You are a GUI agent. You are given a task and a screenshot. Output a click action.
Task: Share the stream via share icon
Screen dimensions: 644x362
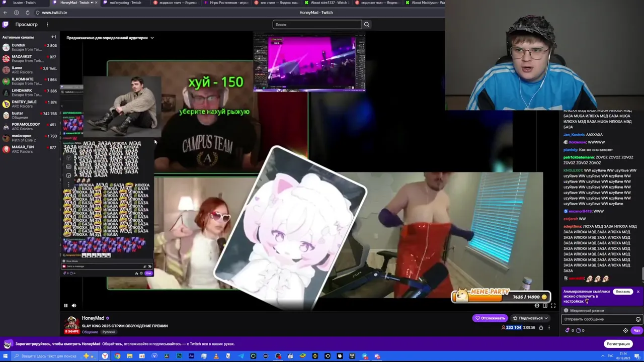pos(541,327)
